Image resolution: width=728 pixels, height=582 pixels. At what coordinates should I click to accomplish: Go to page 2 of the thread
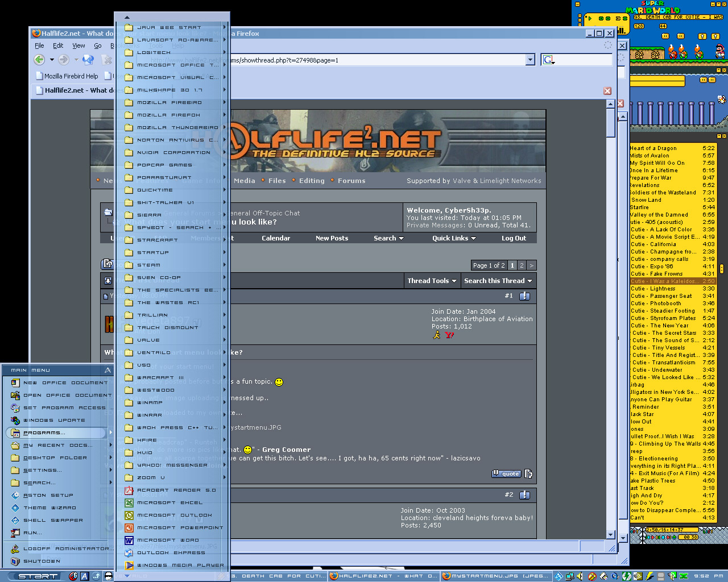point(522,265)
